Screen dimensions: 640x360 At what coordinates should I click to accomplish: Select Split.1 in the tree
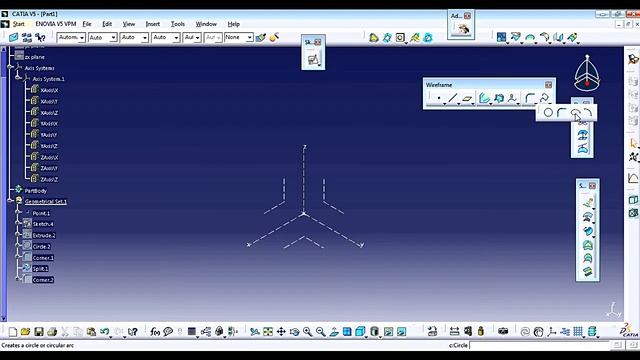click(40, 269)
